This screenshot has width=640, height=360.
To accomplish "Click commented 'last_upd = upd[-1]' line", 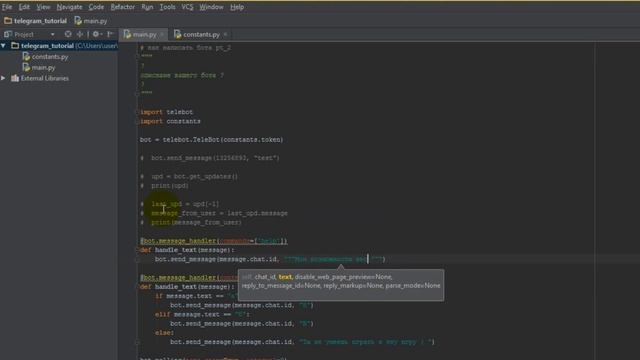I will pyautogui.click(x=180, y=204).
